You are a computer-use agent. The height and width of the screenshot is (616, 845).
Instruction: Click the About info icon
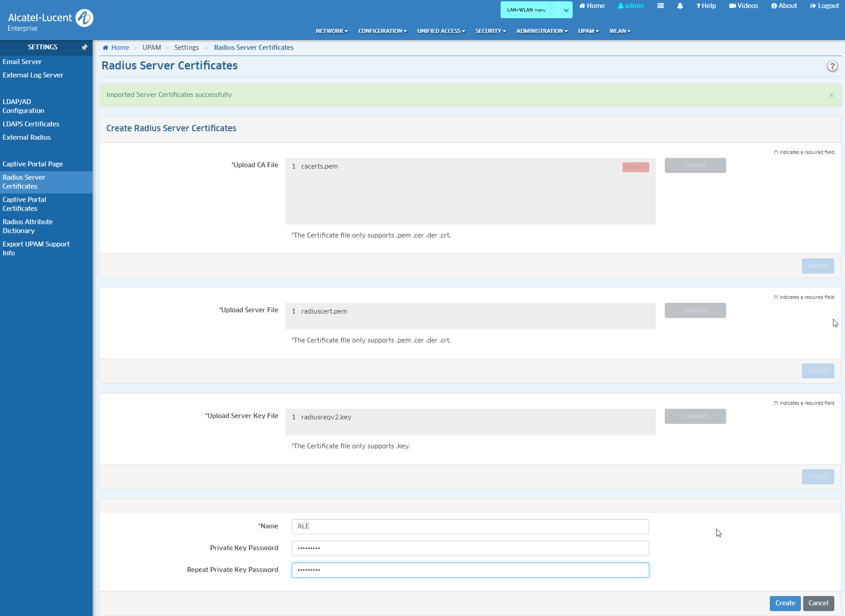[774, 6]
